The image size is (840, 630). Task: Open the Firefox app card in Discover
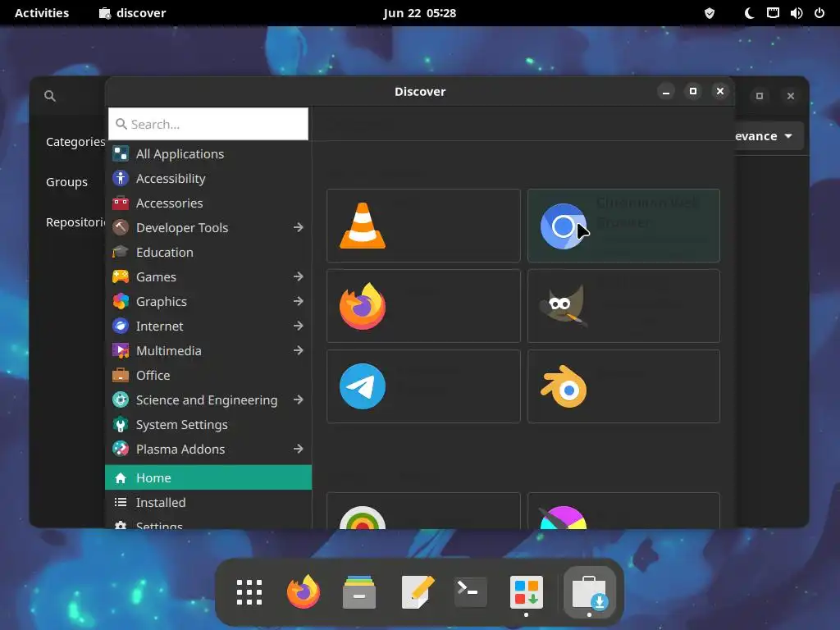click(423, 306)
